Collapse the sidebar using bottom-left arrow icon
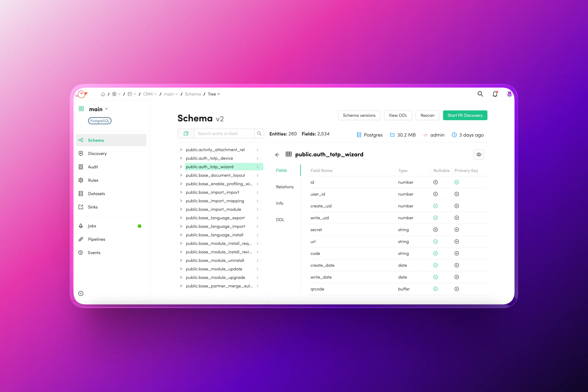588x392 pixels. click(x=81, y=293)
